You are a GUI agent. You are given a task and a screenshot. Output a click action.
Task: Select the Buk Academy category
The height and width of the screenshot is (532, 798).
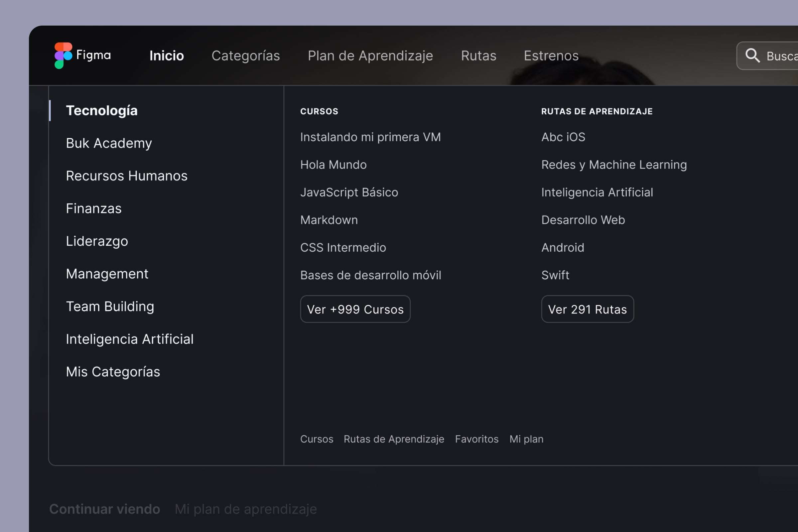click(109, 143)
